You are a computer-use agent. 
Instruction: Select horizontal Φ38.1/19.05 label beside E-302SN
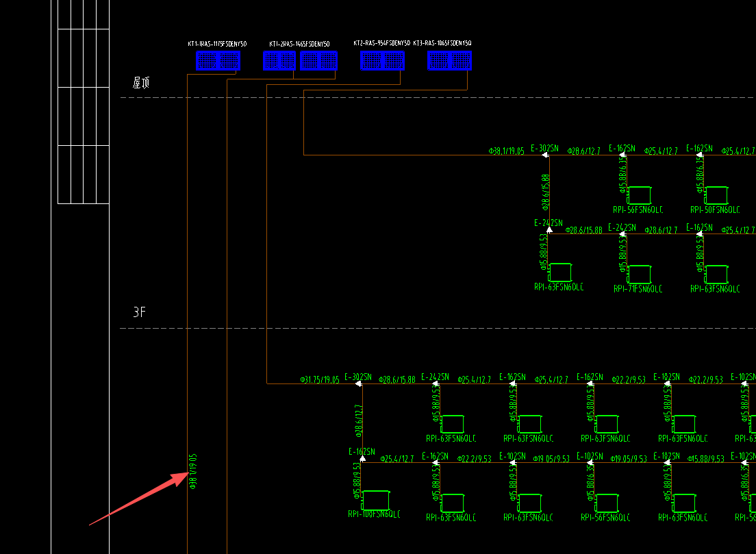tap(506, 151)
